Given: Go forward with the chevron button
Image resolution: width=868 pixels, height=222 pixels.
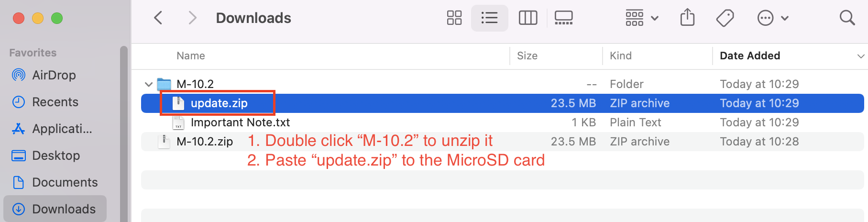Looking at the screenshot, I should (192, 18).
